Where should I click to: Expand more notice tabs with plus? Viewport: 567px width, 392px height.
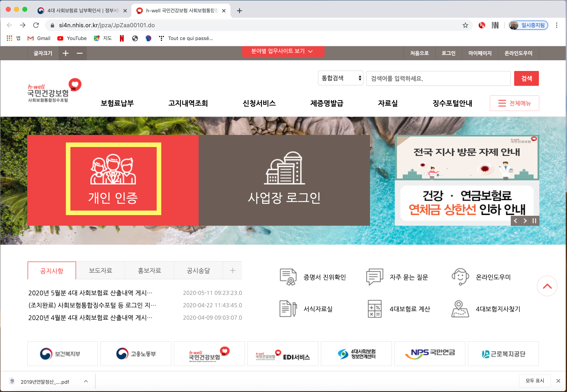(232, 270)
